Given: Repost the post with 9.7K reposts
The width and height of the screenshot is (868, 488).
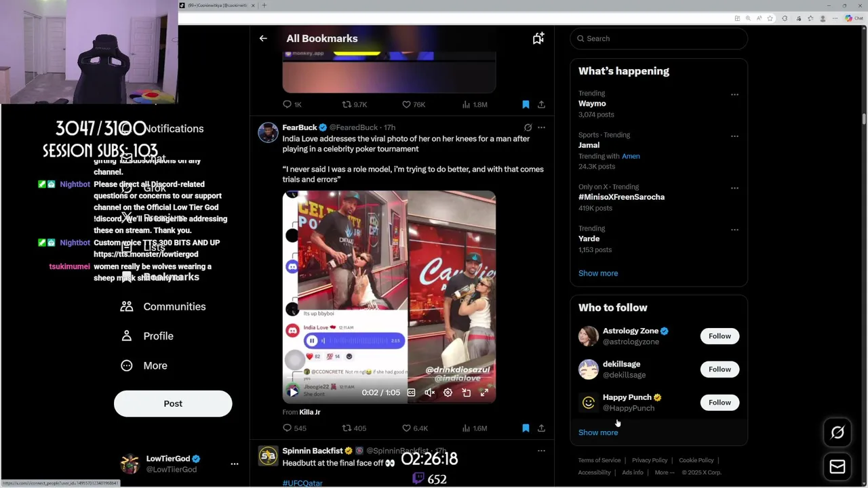Looking at the screenshot, I should [355, 104].
